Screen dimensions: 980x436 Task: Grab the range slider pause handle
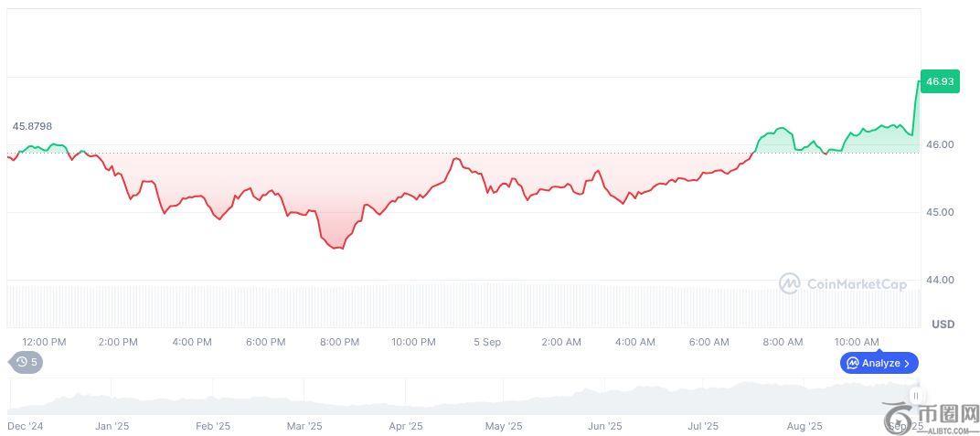(915, 396)
